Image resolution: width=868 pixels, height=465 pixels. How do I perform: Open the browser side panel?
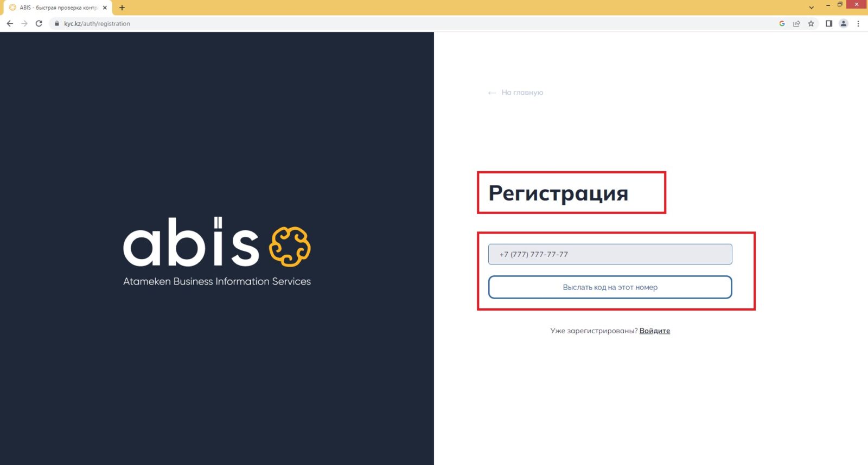[x=829, y=23]
